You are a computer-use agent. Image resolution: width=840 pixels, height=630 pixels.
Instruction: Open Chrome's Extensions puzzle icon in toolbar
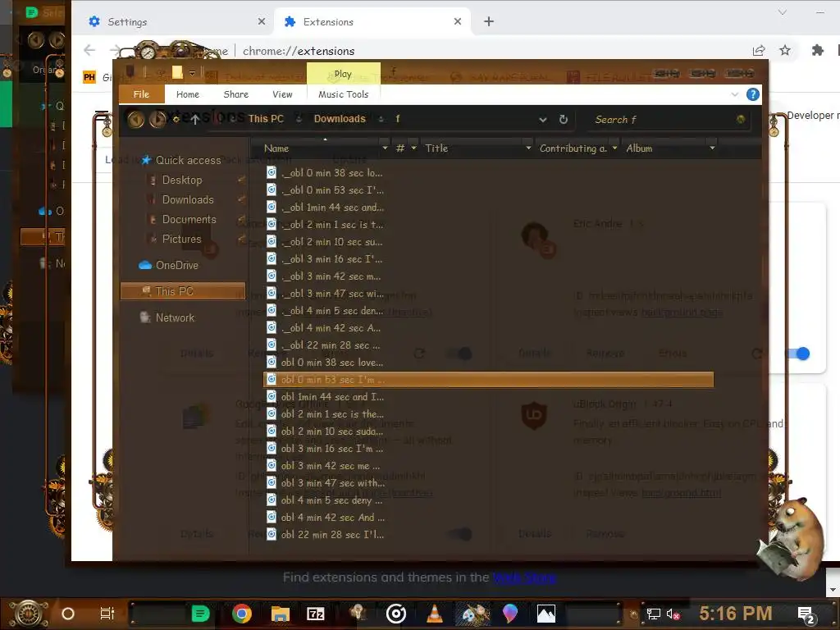point(817,50)
